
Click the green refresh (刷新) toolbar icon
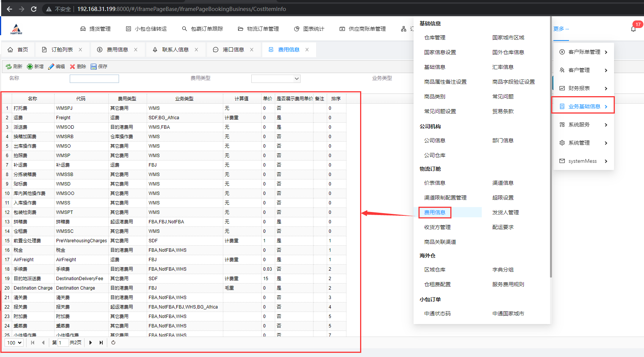coord(9,67)
